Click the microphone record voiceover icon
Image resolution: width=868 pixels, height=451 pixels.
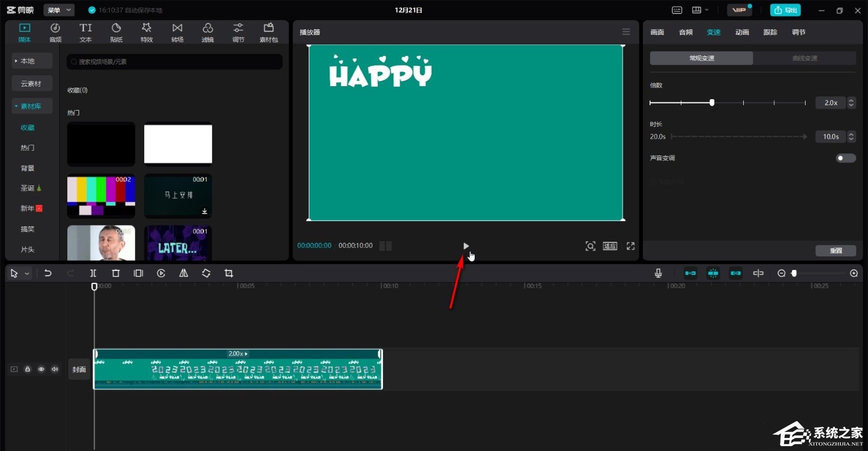(x=658, y=273)
